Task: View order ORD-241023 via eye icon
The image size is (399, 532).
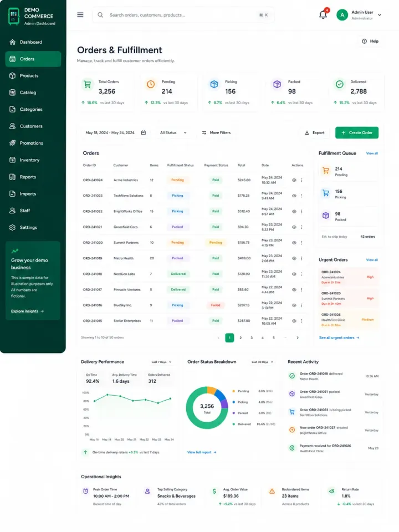Action: click(294, 196)
